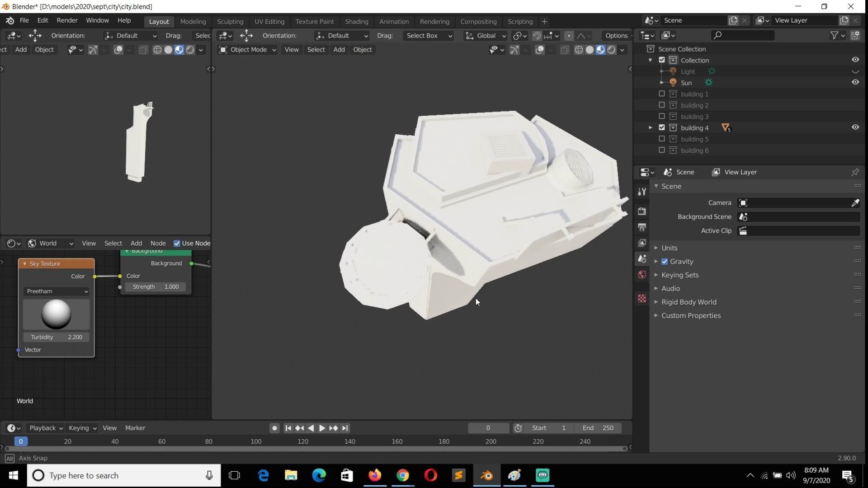Toggle snapping magnet in main viewport
Viewport: 868px width, 488px height.
537,36
